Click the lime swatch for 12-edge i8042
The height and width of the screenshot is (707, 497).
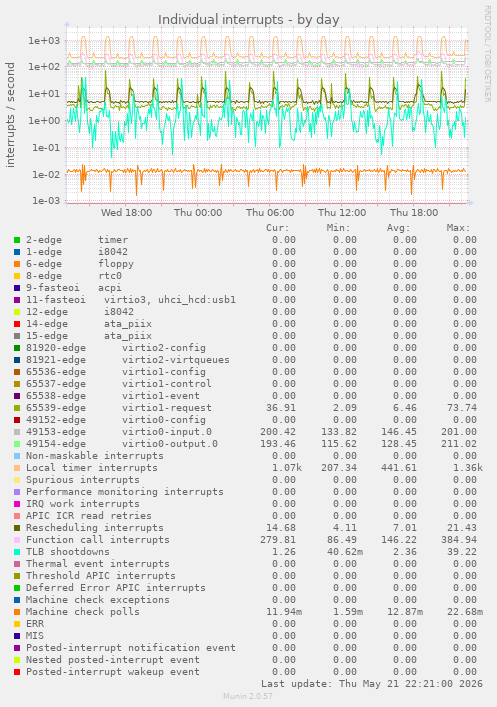click(x=17, y=312)
